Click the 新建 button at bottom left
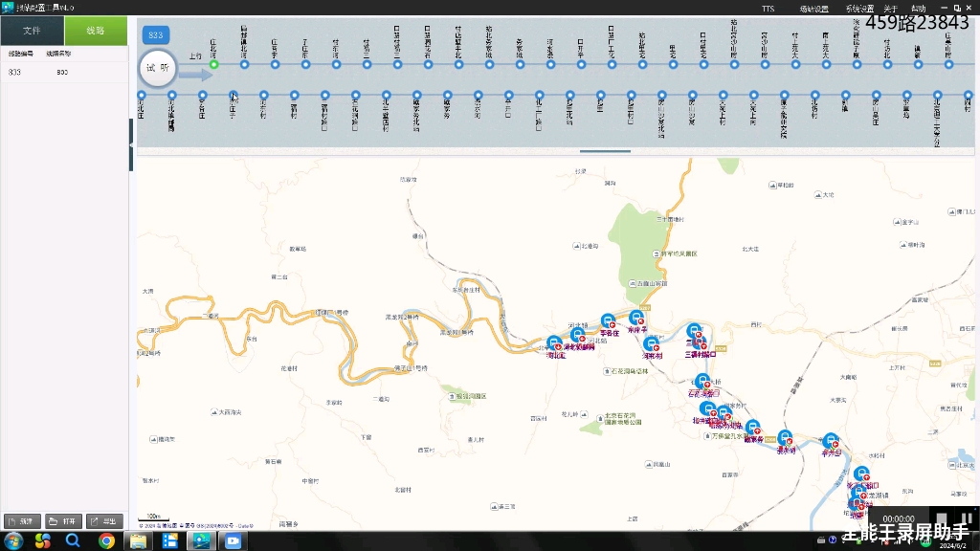Viewport: 980px width, 551px height. (x=22, y=521)
